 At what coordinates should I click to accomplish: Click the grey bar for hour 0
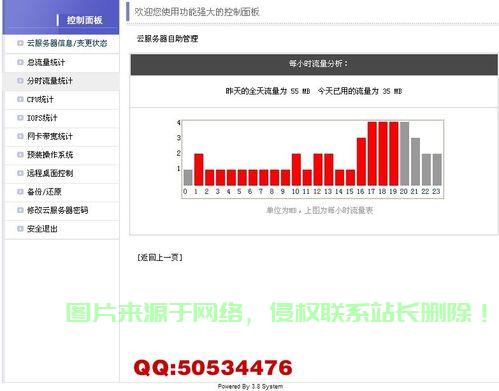point(188,177)
